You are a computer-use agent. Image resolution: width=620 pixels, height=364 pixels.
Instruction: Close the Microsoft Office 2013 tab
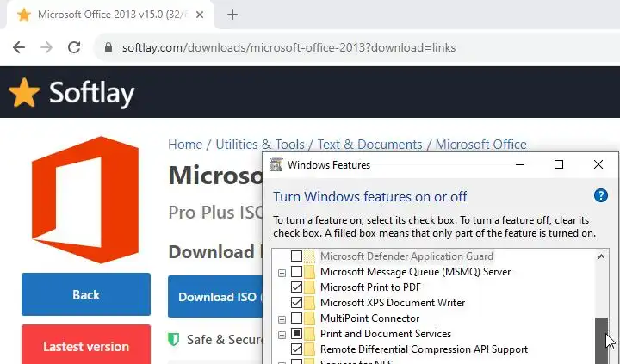tap(200, 15)
